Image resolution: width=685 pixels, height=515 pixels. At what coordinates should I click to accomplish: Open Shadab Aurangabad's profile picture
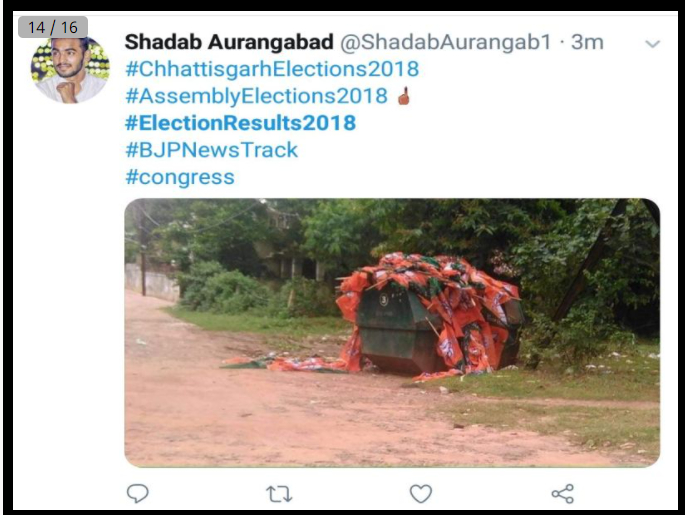tap(70, 70)
